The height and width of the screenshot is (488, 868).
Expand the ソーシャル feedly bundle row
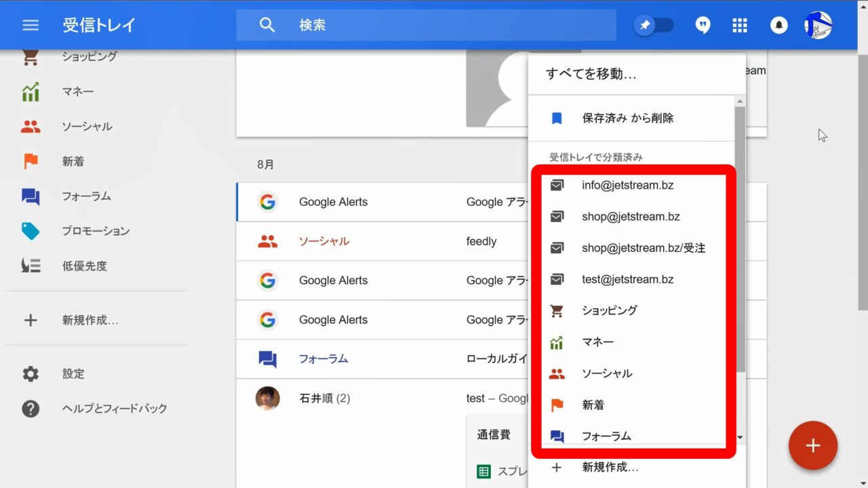380,242
